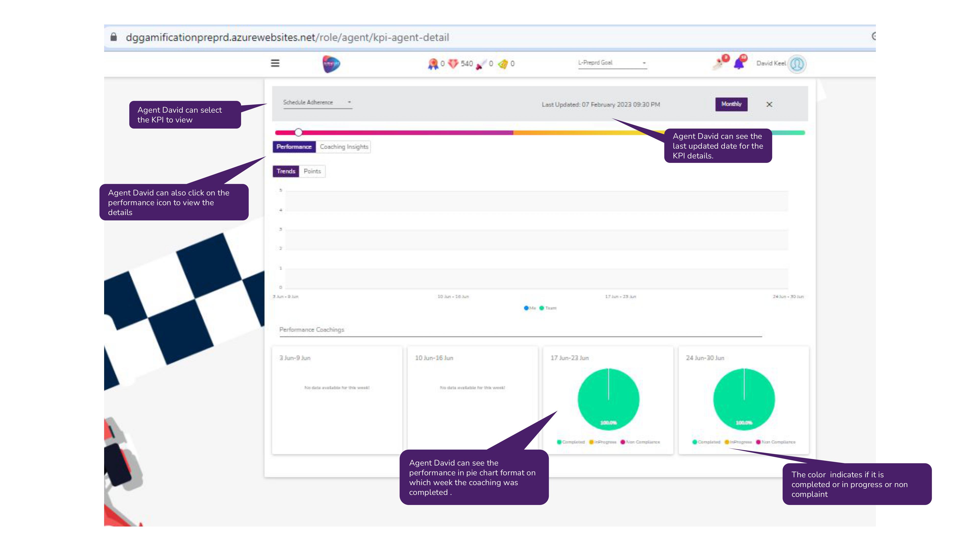Click David Keel's profile avatar
The width and height of the screenshot is (980, 551).
click(797, 63)
